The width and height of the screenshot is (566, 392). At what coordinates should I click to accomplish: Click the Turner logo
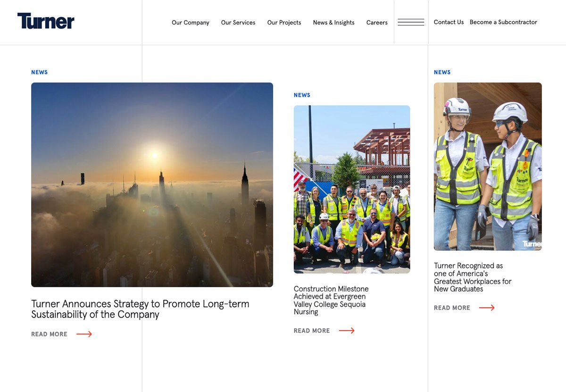click(x=46, y=21)
